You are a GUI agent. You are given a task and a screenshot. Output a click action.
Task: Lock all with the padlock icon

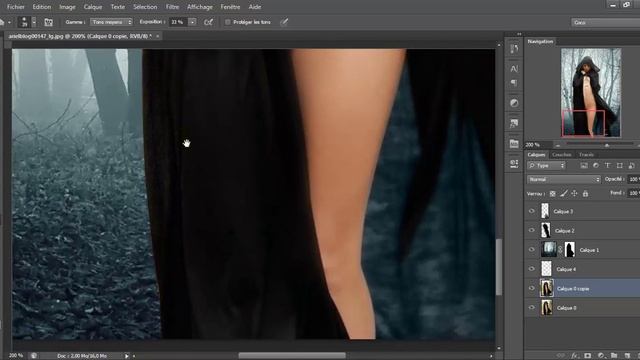(x=585, y=194)
